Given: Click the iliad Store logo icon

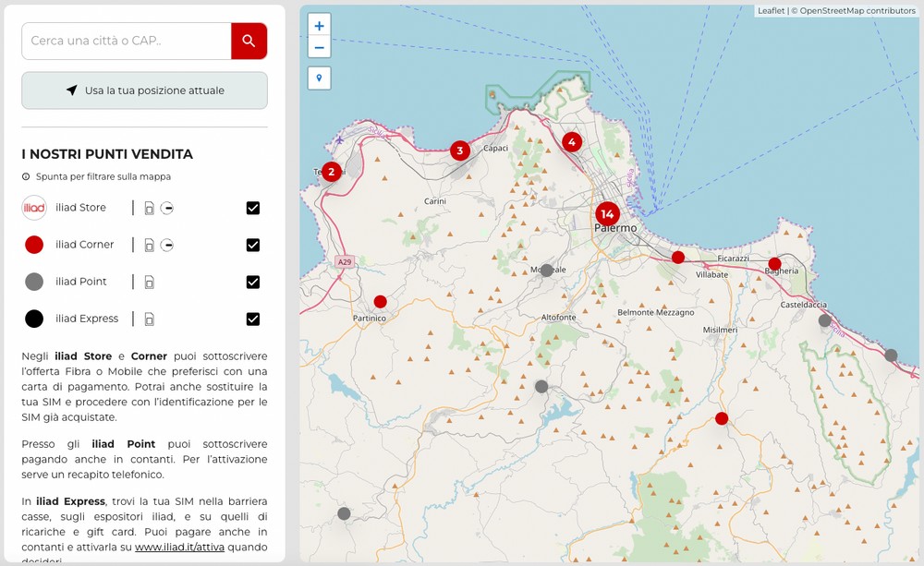Looking at the screenshot, I should [34, 208].
